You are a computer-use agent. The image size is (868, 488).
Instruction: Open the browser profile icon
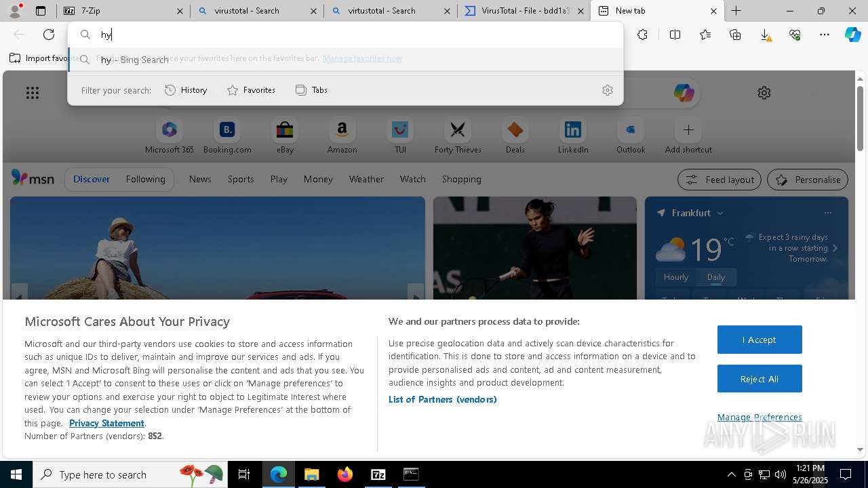(x=15, y=11)
